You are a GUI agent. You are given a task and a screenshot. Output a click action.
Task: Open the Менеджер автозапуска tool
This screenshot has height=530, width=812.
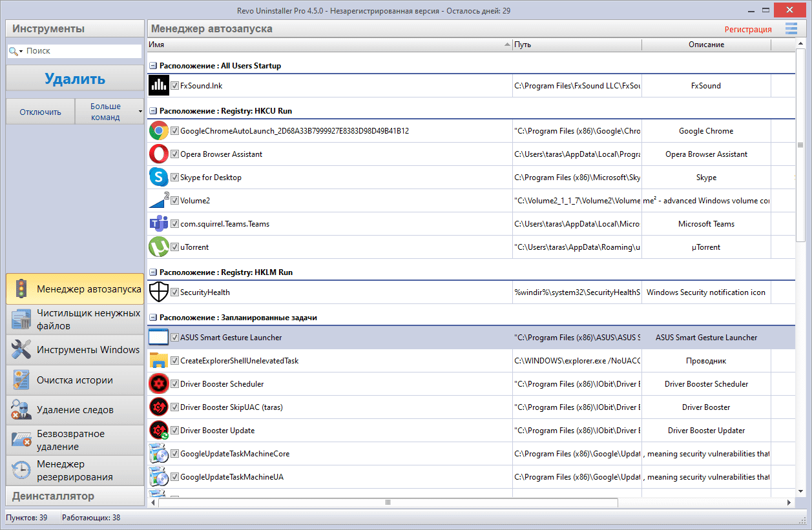pyautogui.click(x=75, y=289)
